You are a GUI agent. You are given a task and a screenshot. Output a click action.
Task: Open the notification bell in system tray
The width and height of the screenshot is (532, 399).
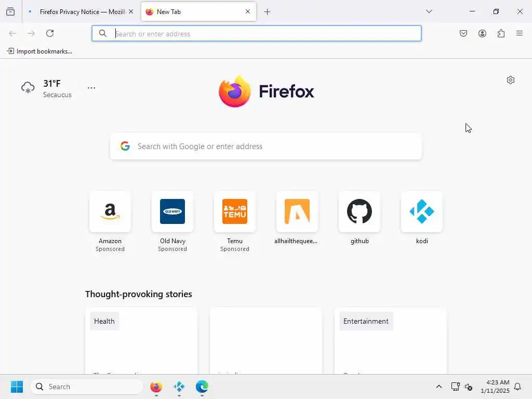pos(517,387)
